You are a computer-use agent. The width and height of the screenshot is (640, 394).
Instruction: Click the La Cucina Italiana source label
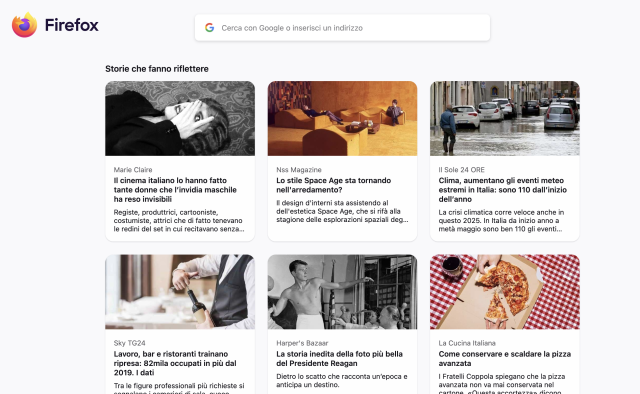click(467, 343)
